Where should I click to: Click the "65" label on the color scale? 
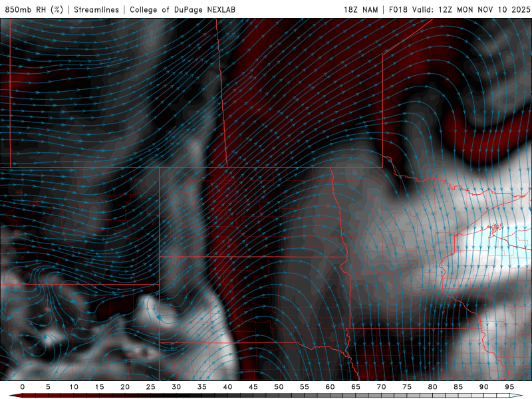356,387
